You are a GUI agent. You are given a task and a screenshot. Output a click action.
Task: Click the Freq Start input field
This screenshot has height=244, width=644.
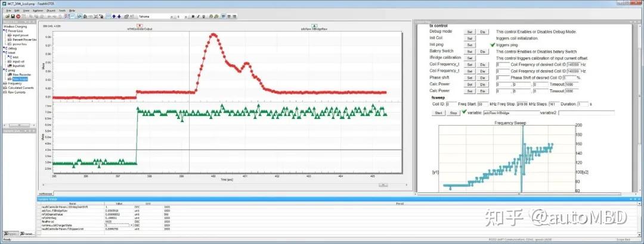coord(483,104)
